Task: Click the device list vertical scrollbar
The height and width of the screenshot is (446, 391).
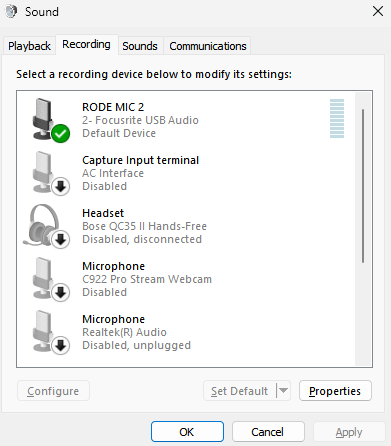Action: point(363,229)
